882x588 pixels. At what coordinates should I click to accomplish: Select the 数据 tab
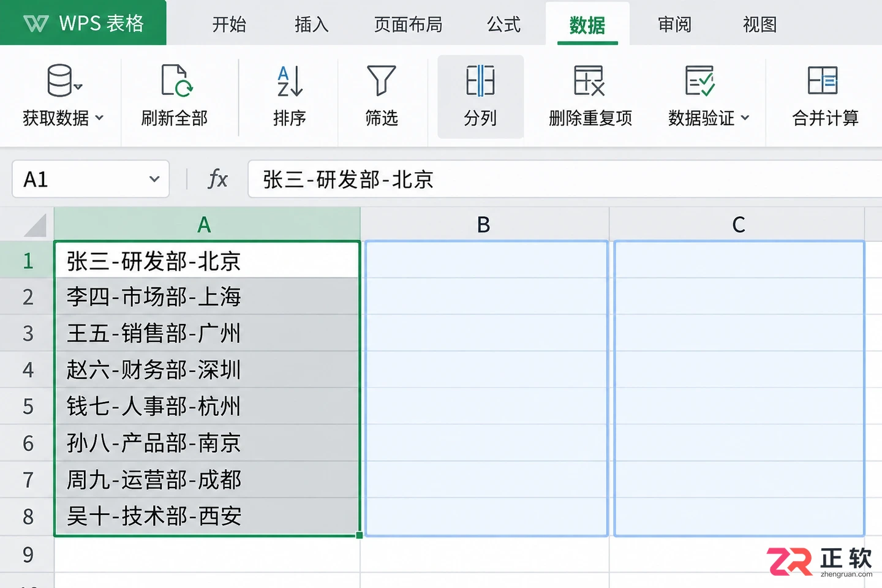pos(587,24)
